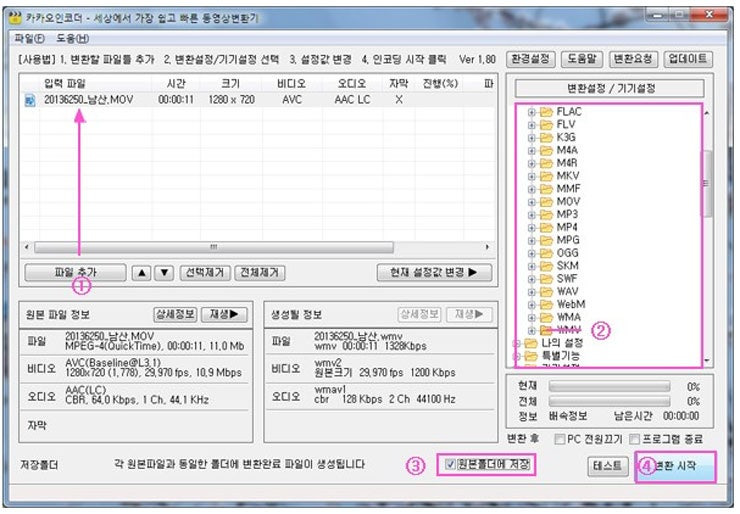Click the 테스트 button
Image resolution: width=740 pixels, height=514 pixels.
(x=607, y=466)
